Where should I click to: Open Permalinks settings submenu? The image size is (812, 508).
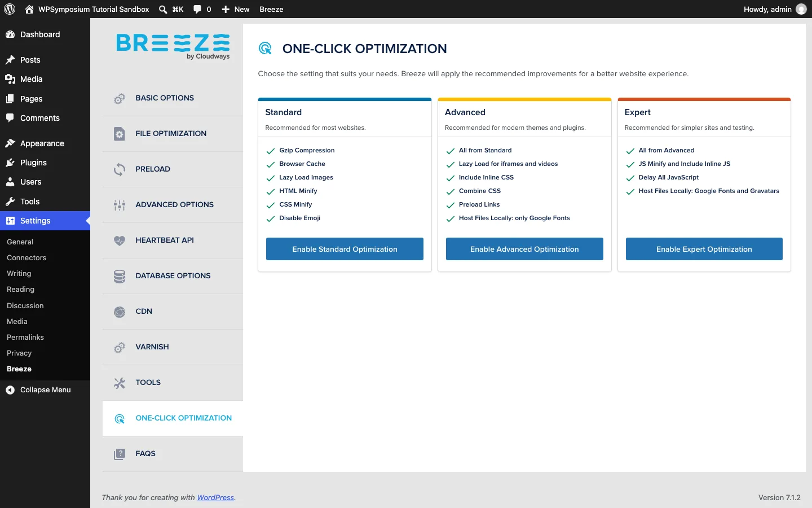tap(25, 338)
